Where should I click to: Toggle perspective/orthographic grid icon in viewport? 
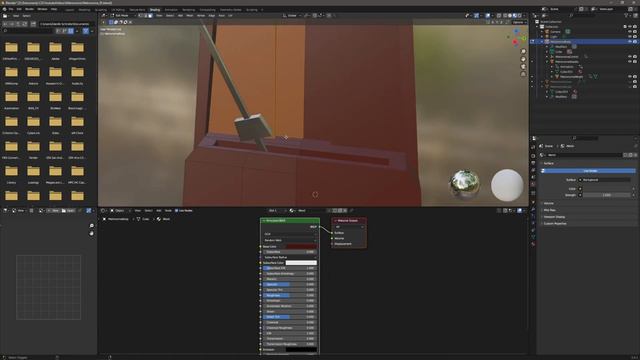(x=523, y=74)
